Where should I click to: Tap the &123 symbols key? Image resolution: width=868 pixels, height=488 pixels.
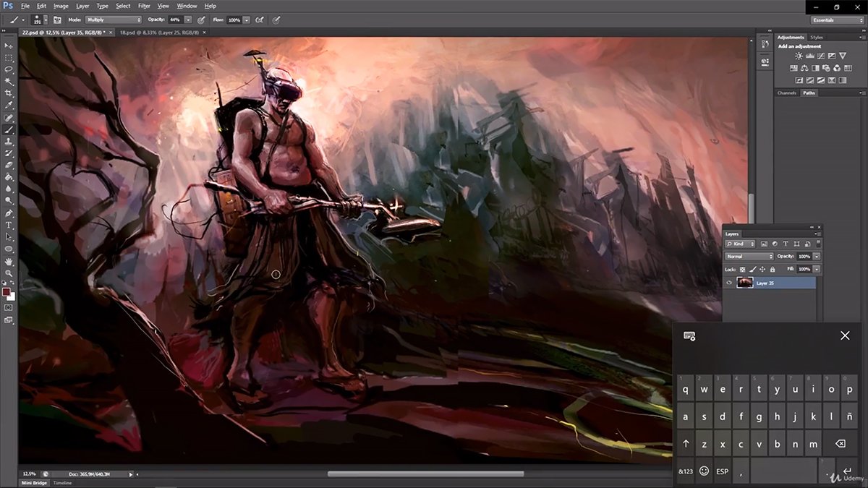[686, 471]
